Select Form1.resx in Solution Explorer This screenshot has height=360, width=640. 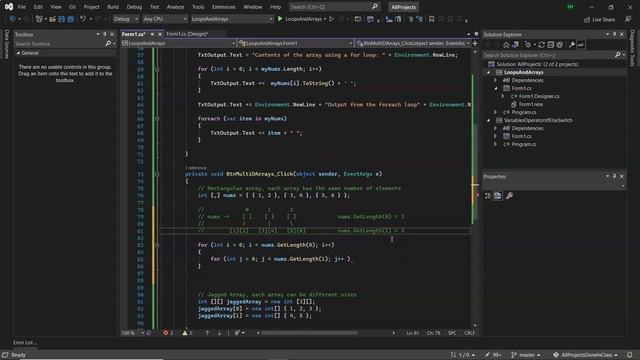pos(531,104)
